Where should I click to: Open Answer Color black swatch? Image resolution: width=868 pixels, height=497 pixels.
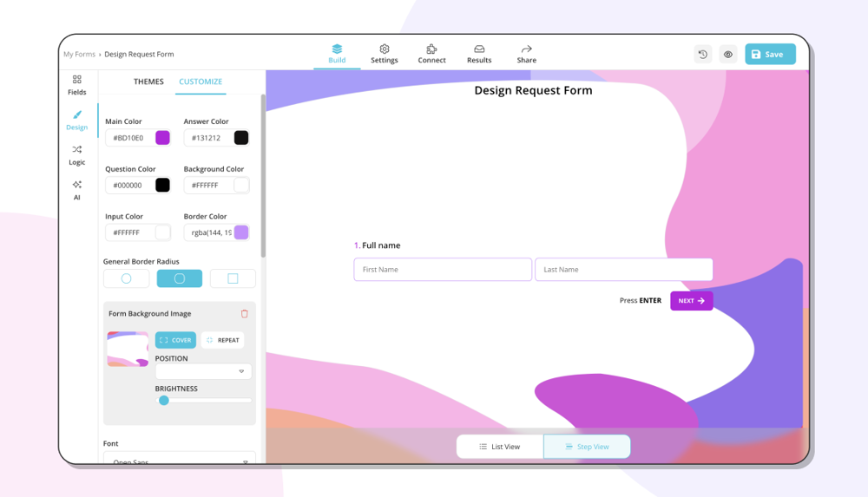pos(240,138)
